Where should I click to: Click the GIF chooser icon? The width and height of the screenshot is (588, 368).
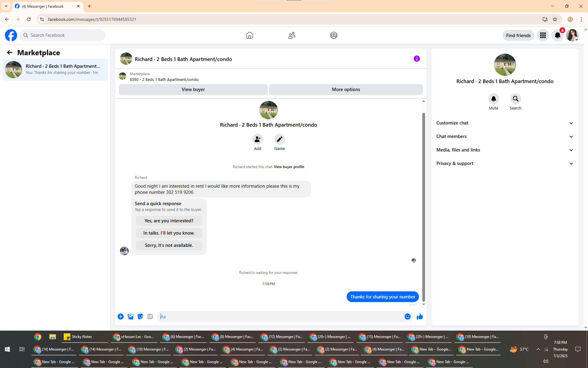point(150,316)
